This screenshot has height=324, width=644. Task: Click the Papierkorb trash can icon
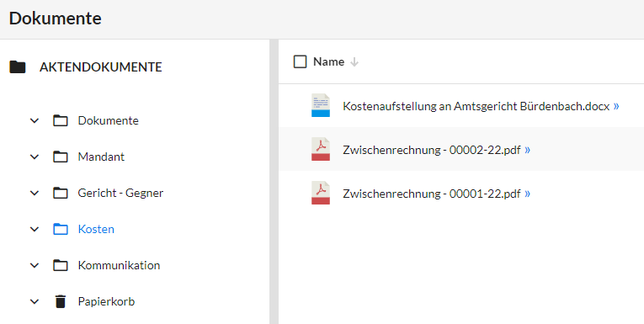pyautogui.click(x=61, y=301)
